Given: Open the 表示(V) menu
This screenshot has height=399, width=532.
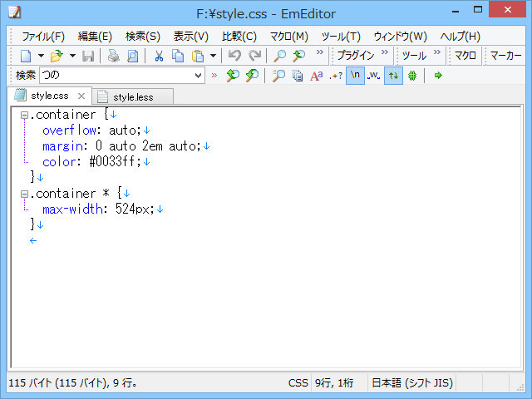Looking at the screenshot, I should [x=190, y=37].
